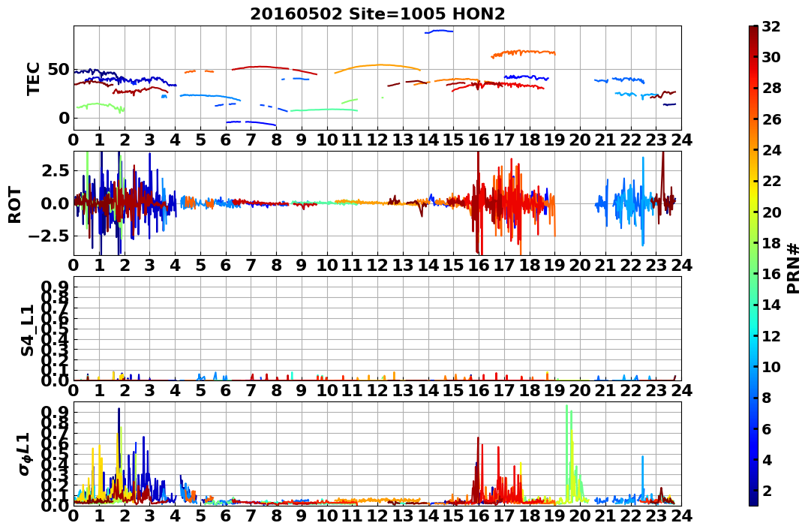Viewport: 808px width, 532px height.
Task: Click the colorbar tick label '28'
Action: pyautogui.click(x=771, y=88)
